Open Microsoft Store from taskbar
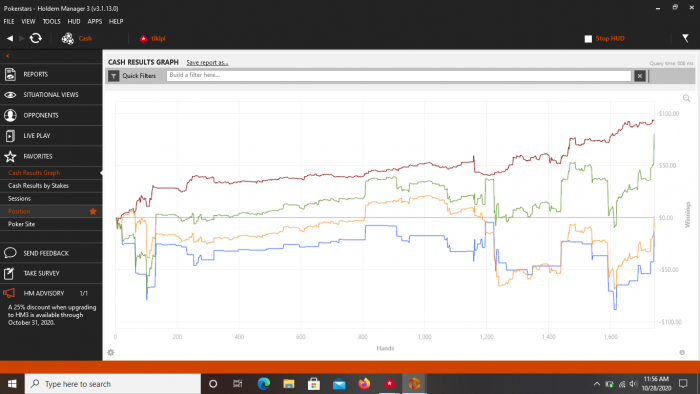Screen dimensions: 700x394 [x=314, y=384]
